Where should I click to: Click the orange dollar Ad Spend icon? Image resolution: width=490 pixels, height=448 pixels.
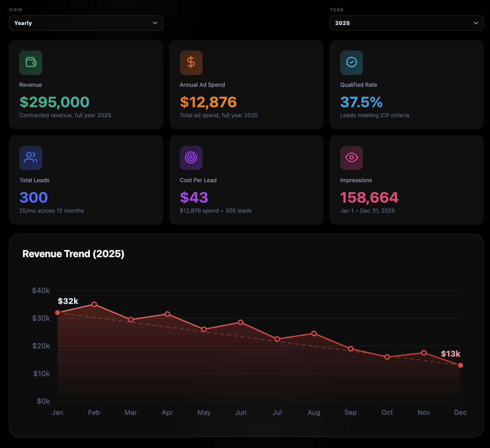click(191, 63)
